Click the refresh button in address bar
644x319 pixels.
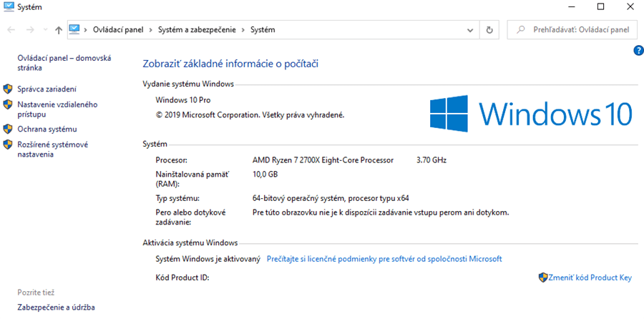click(x=489, y=30)
